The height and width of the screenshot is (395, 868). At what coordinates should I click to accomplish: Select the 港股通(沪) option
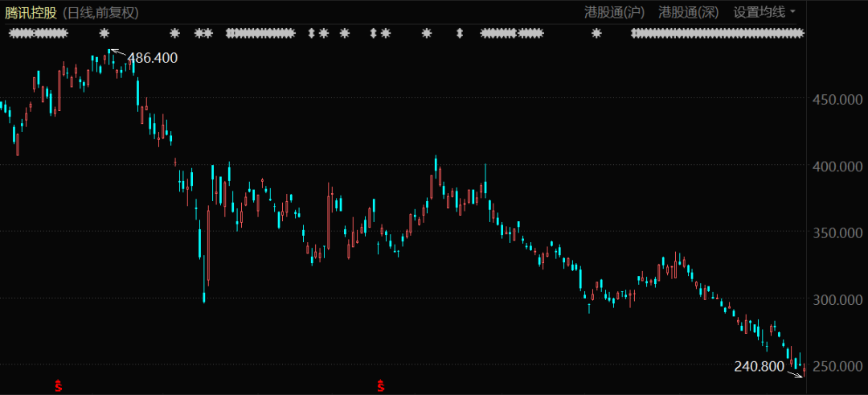tap(615, 12)
